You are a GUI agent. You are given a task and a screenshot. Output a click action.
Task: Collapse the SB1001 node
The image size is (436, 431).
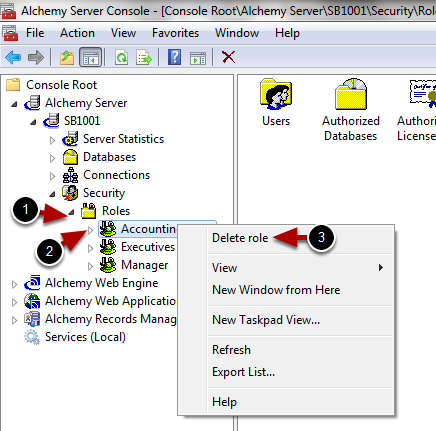coord(33,122)
